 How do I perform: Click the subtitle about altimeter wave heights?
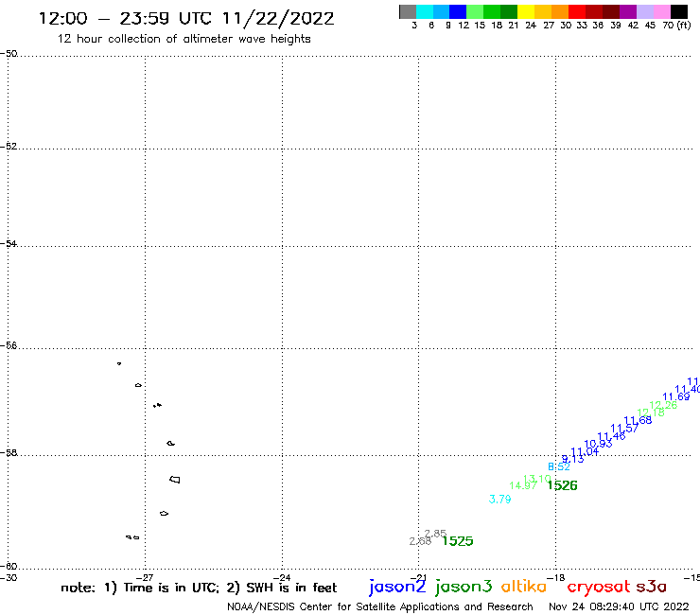pyautogui.click(x=184, y=39)
